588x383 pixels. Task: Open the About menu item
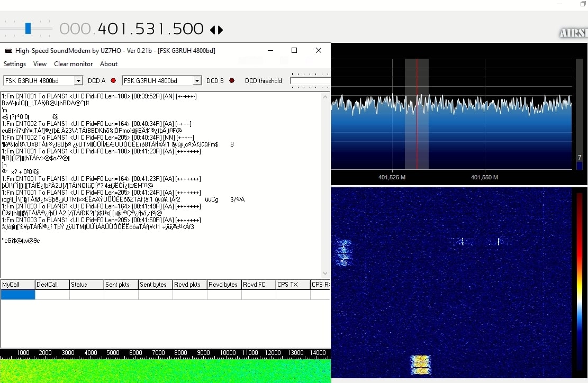click(x=108, y=64)
